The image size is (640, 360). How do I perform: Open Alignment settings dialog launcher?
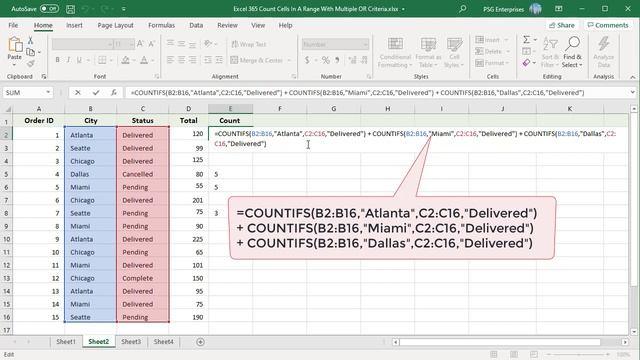click(x=294, y=77)
